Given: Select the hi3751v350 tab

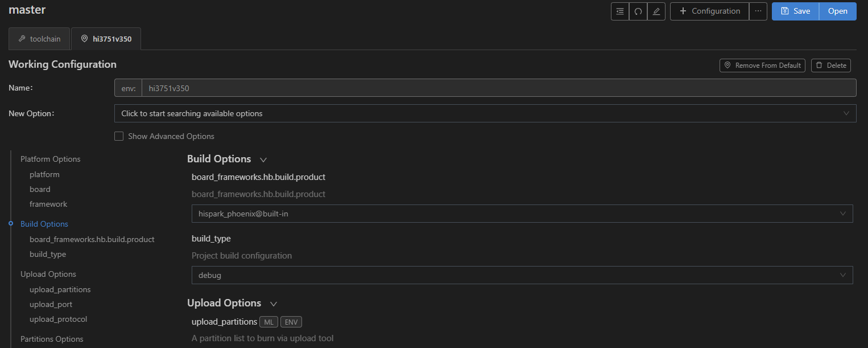Looking at the screenshot, I should pos(106,39).
